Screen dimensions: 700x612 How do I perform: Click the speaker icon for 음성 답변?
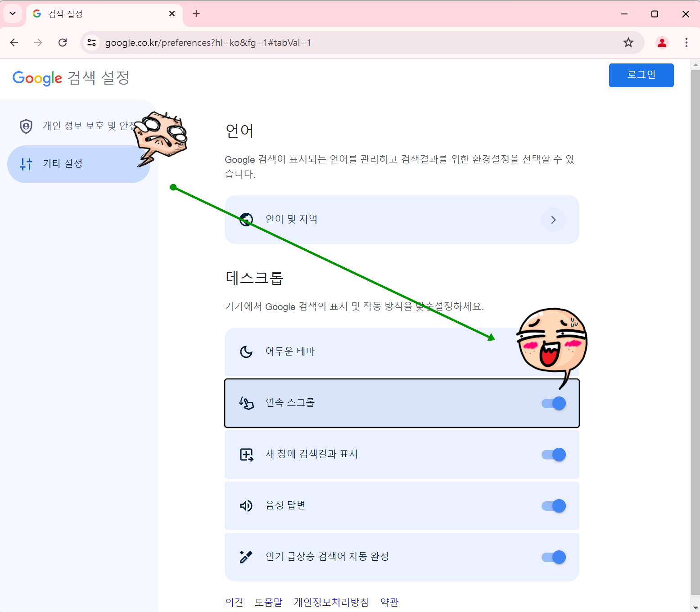pyautogui.click(x=246, y=505)
